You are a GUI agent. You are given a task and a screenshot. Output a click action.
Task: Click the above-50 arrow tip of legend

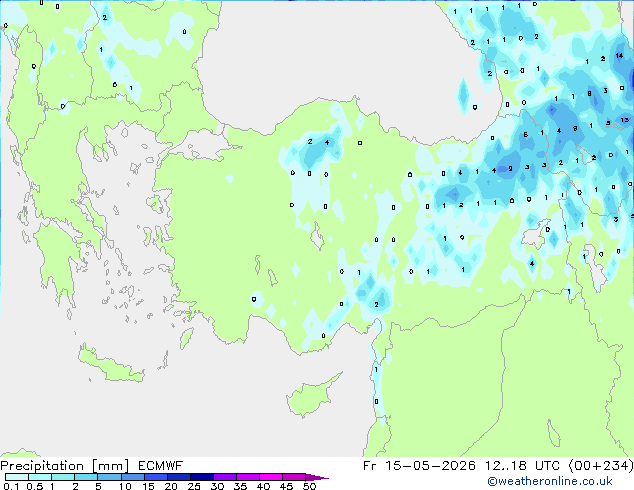(x=317, y=477)
